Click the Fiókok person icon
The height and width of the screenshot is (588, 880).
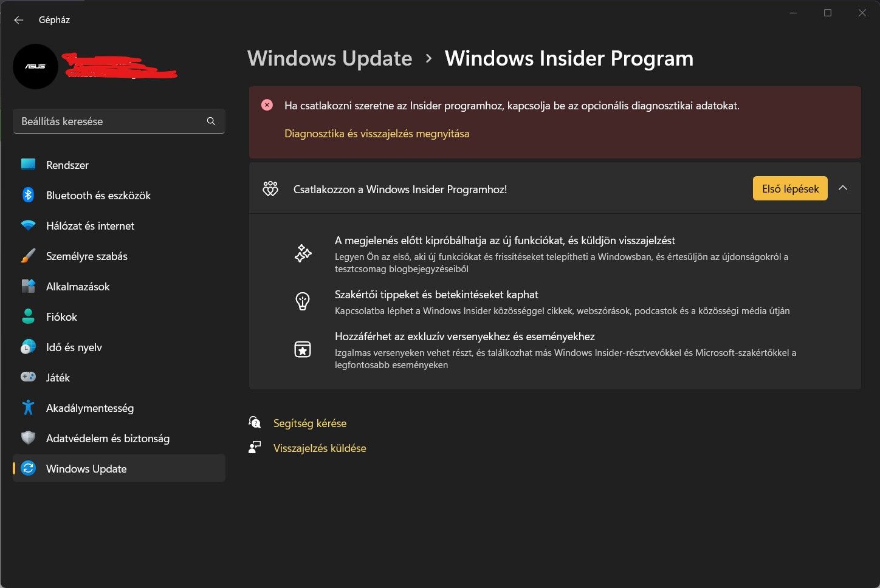[28, 316]
